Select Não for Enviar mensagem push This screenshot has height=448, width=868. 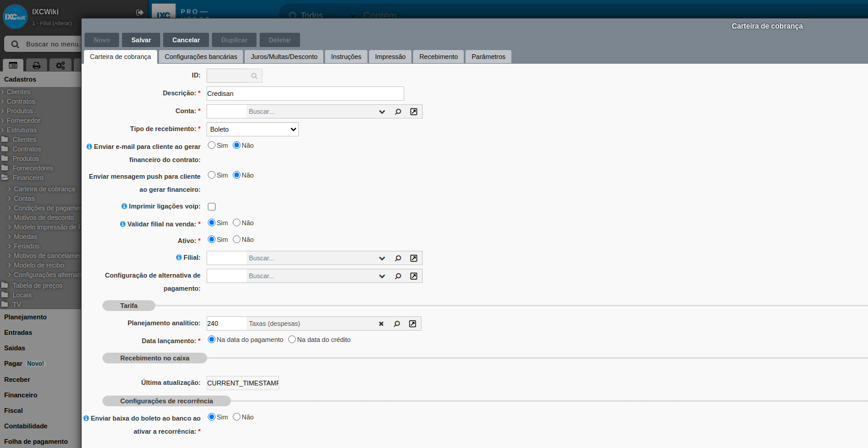click(x=236, y=175)
